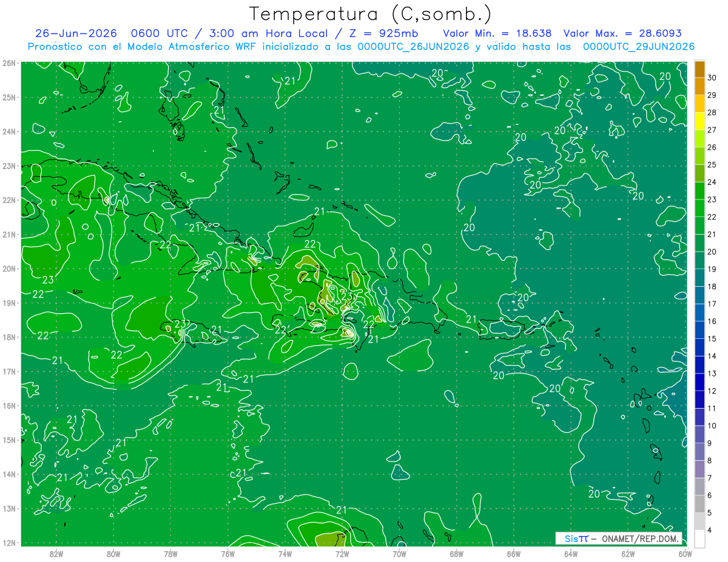
Task: Click the "76W" longitude axis label
Action: click(227, 554)
